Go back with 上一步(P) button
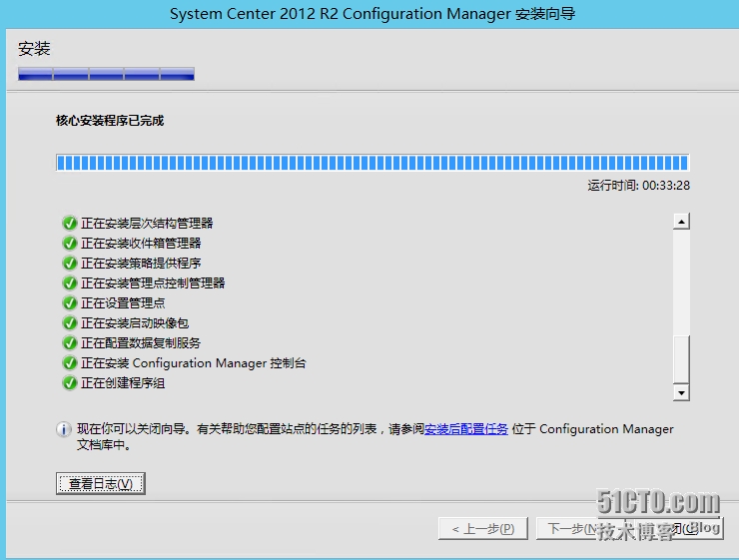The image size is (739, 560). [x=483, y=529]
